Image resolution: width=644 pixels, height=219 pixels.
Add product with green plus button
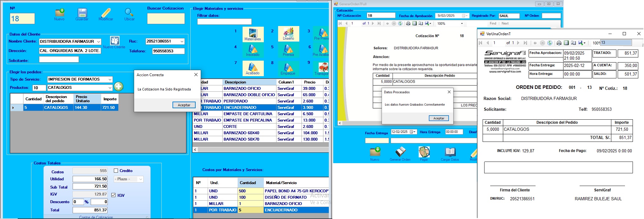pyautogui.click(x=119, y=86)
